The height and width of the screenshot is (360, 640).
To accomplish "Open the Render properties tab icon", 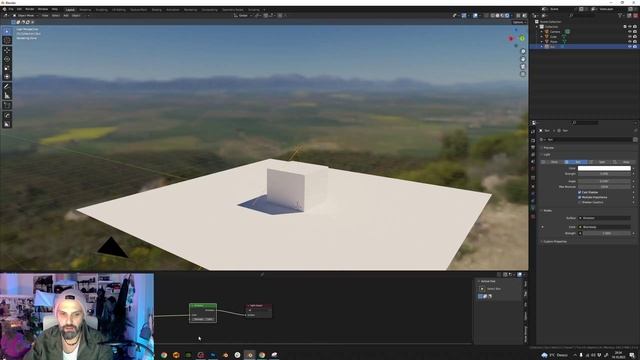I will tap(533, 140).
